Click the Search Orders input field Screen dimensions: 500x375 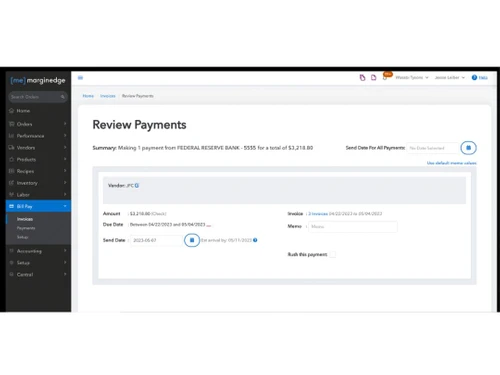tap(38, 97)
